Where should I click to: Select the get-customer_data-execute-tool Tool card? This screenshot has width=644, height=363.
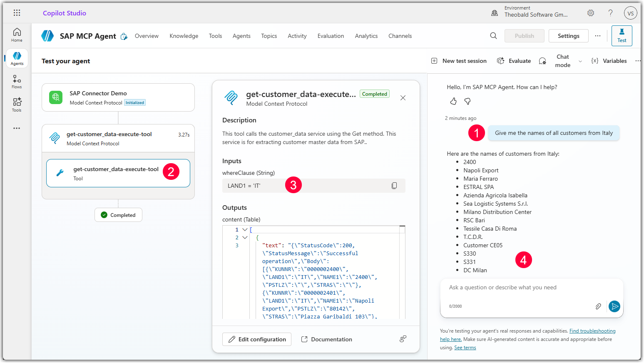[x=118, y=173]
